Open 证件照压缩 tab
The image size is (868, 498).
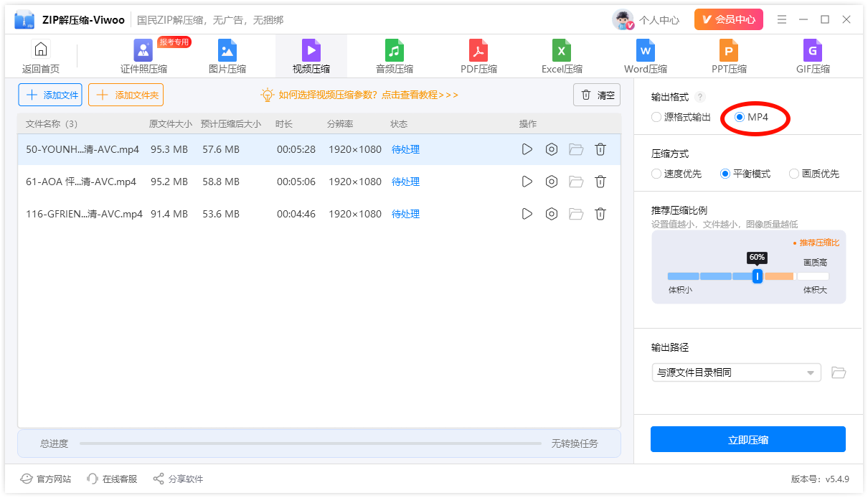click(x=143, y=57)
